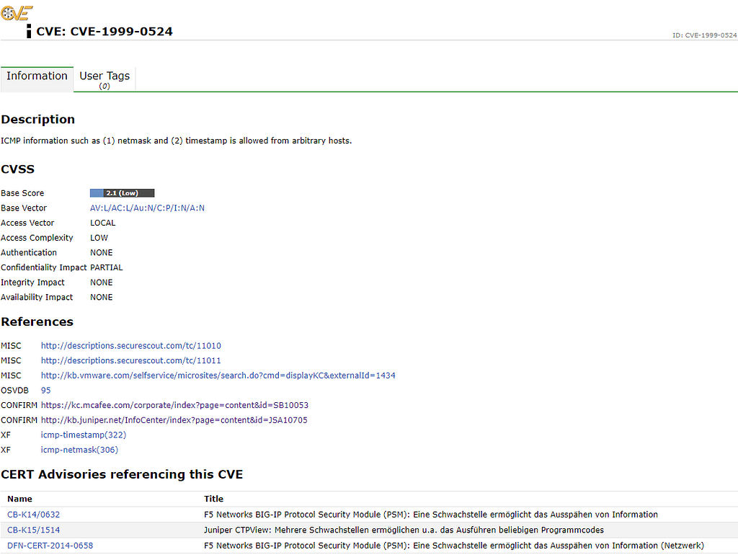Screen dimensions: 738x560
Task: Click the Name column header
Action: 19,499
